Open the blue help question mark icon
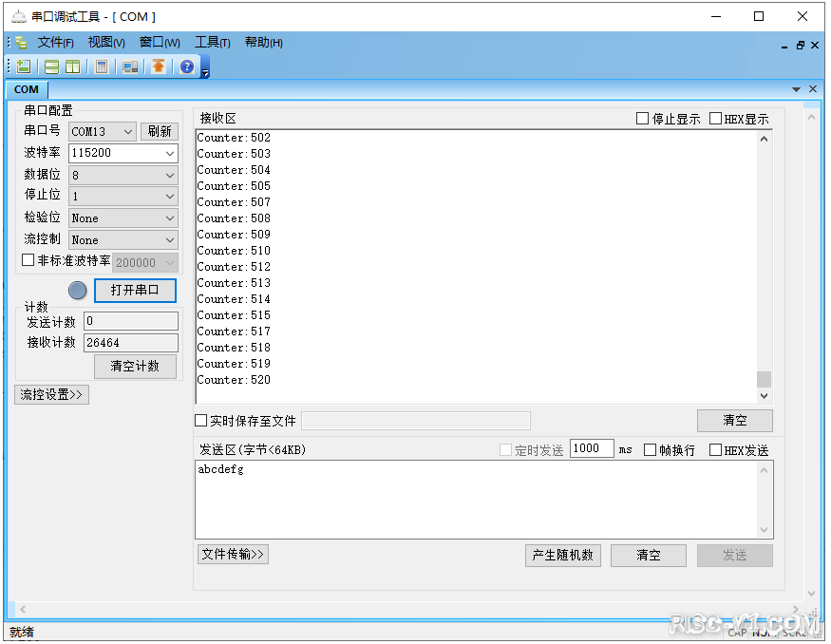Image resolution: width=831 pixels, height=644 pixels. point(187,66)
